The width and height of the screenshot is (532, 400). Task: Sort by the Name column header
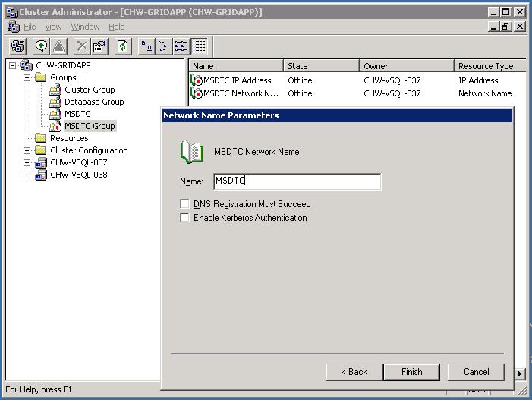pyautogui.click(x=236, y=66)
